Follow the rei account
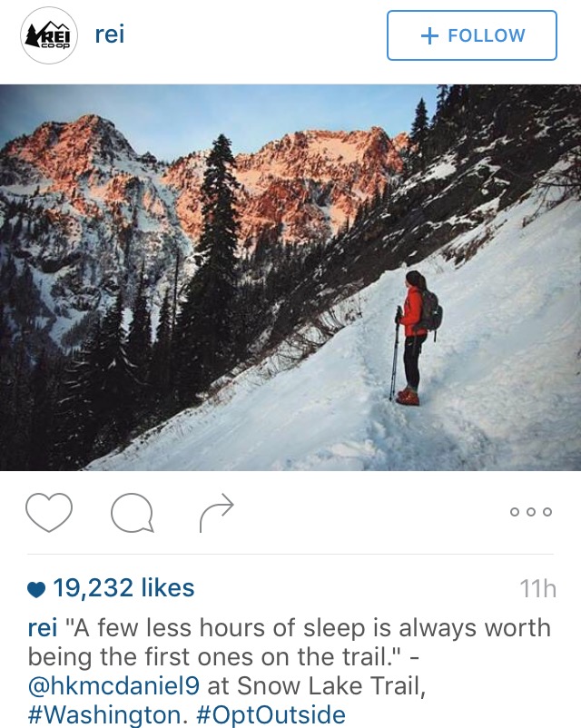This screenshot has height=728, width=581. 472,35
